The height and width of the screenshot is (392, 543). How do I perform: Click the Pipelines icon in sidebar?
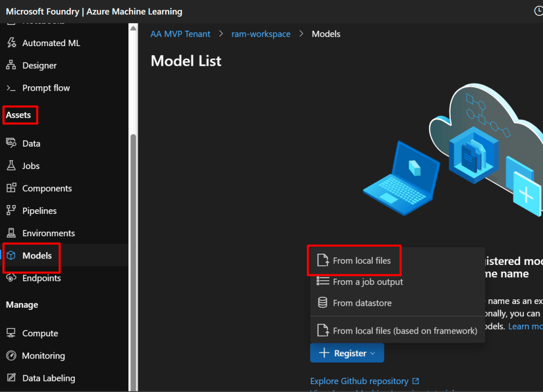coord(11,210)
